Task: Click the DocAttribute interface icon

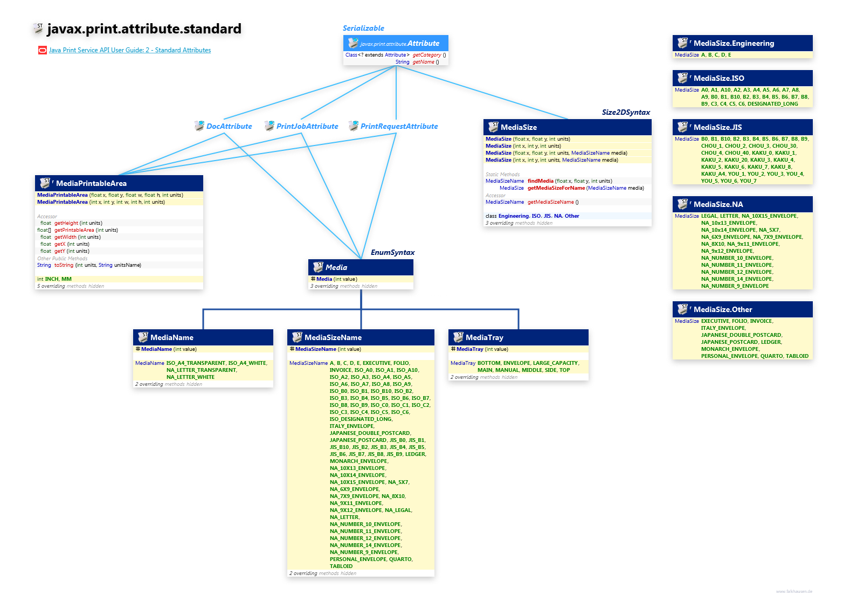Action: coord(199,126)
